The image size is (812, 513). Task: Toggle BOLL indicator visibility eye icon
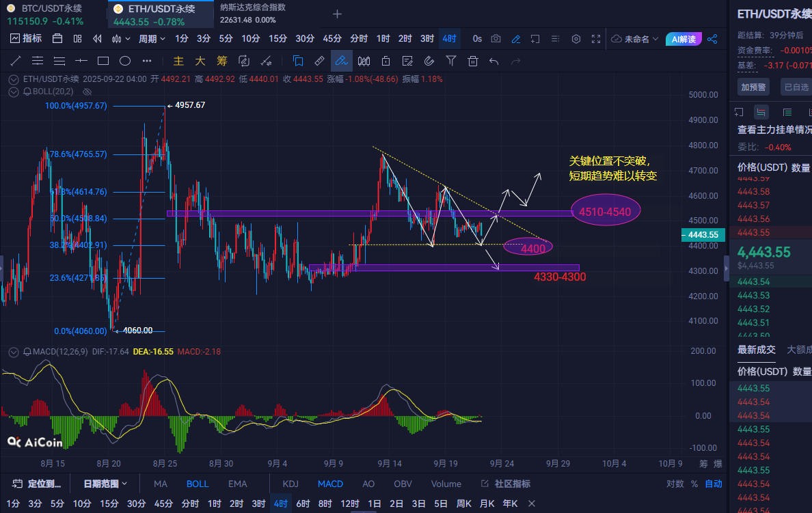(87, 92)
